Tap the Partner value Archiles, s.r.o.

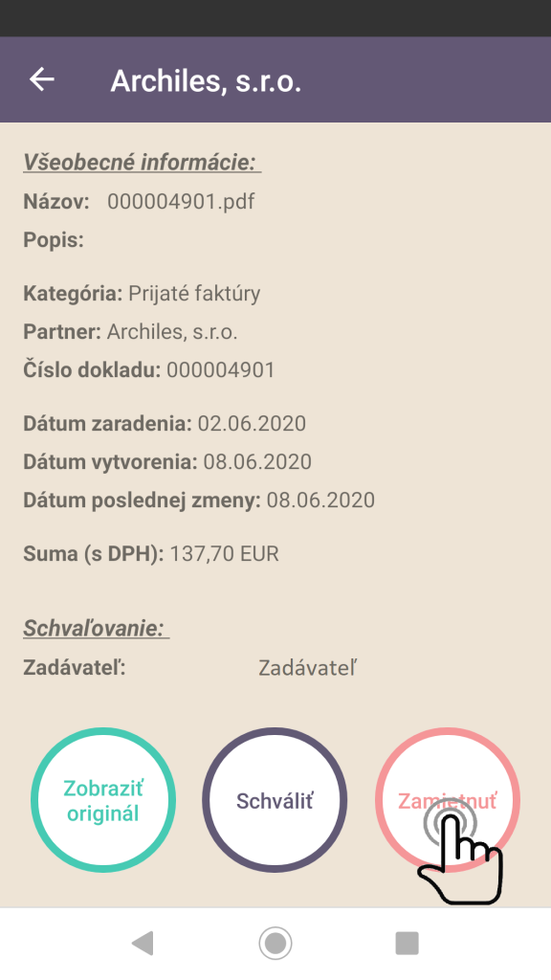[x=172, y=332]
